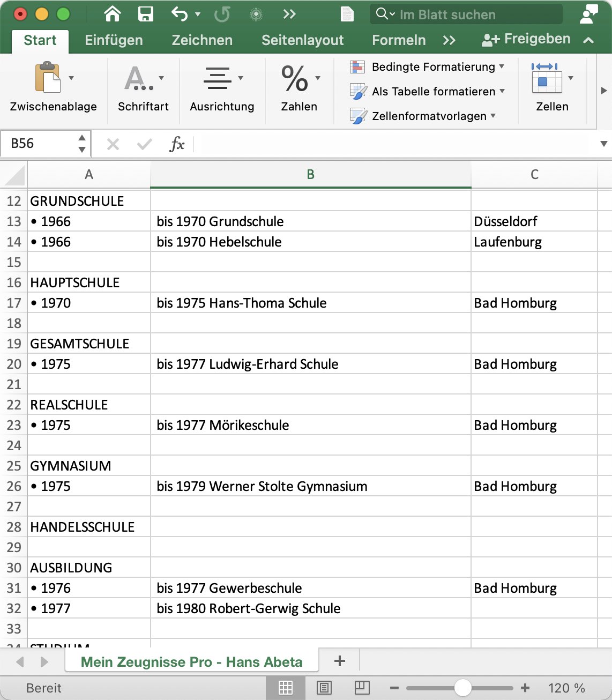Switch to Normal view icon
Screen dimensions: 612x700
pos(286,688)
